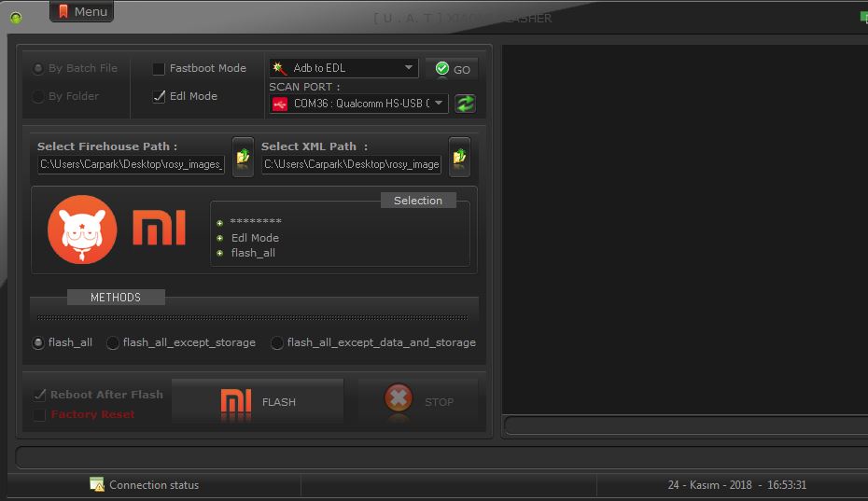Click the 'Connection status' label

(154, 485)
